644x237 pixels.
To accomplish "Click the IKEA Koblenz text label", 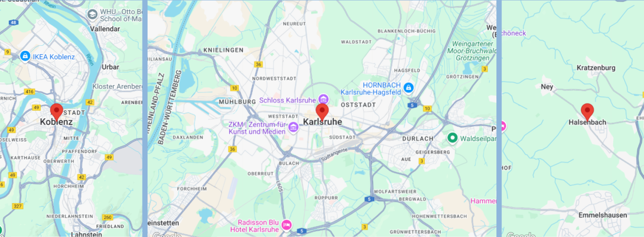I will click(x=54, y=57).
